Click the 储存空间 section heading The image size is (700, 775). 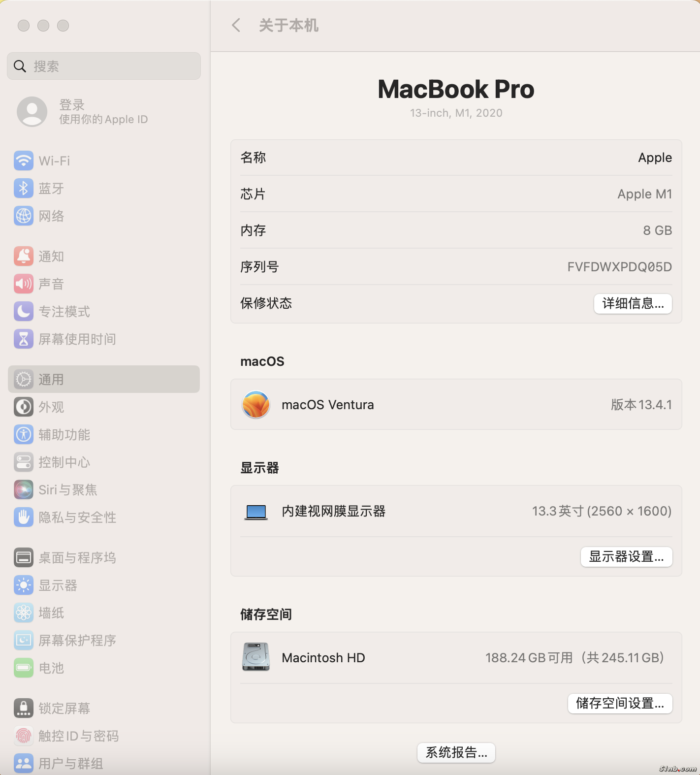tap(266, 614)
